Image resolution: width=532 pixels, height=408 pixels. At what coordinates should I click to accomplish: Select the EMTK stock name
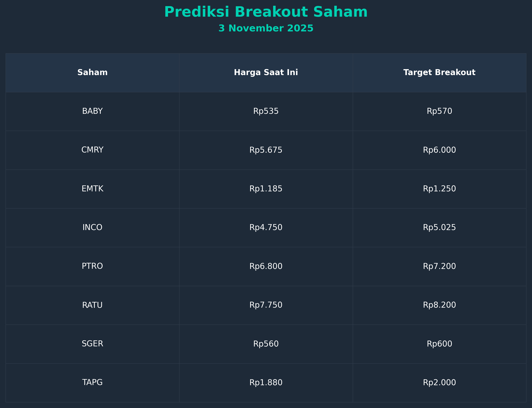coord(92,189)
